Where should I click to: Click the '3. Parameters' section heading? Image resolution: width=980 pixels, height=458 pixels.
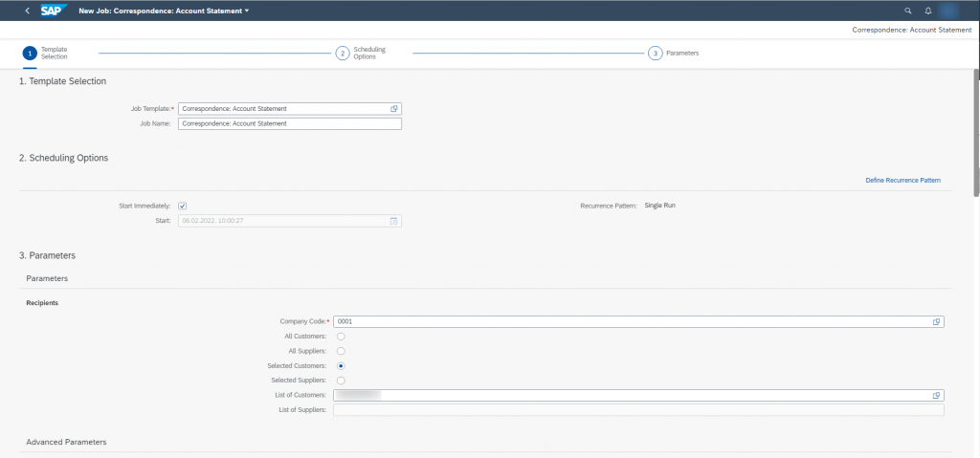[48, 255]
